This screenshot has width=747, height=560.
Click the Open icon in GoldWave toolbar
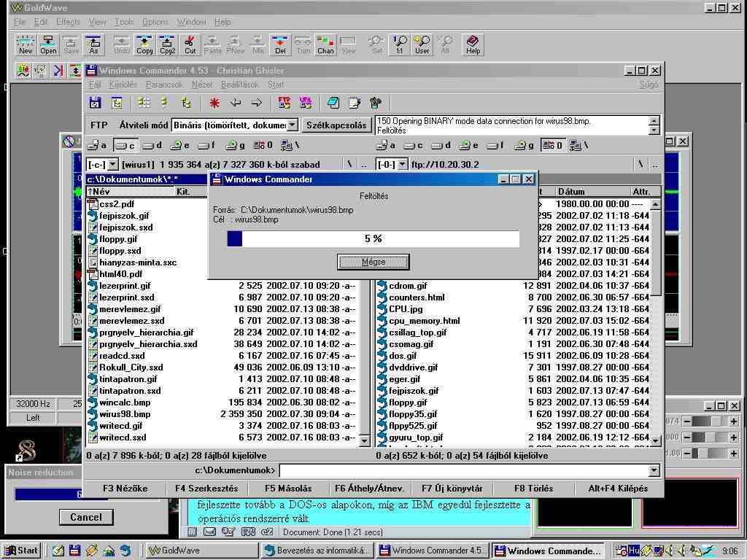click(48, 44)
